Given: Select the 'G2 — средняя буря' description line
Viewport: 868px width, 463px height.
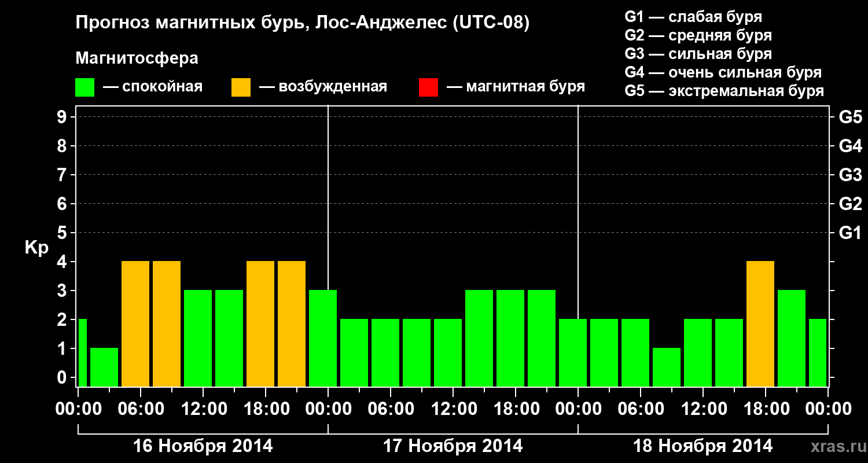Looking at the screenshot, I should pyautogui.click(x=698, y=35).
